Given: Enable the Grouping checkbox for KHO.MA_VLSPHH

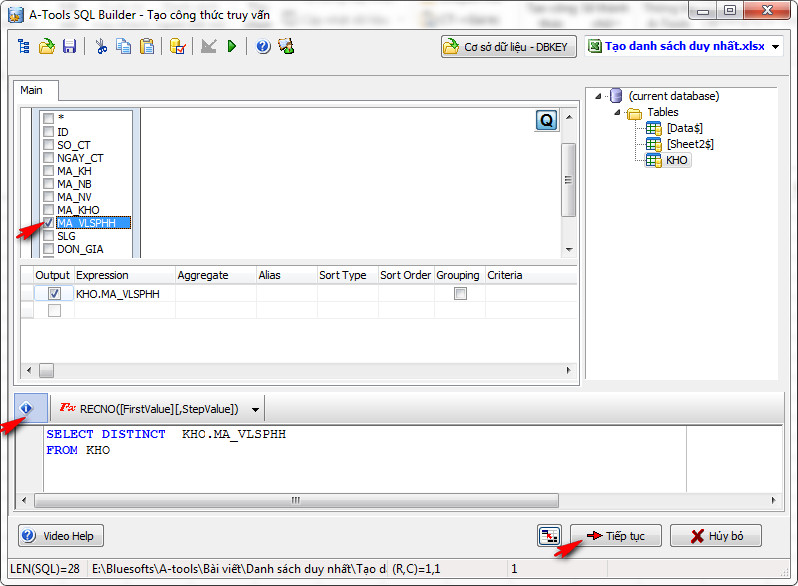Looking at the screenshot, I should point(460,294).
